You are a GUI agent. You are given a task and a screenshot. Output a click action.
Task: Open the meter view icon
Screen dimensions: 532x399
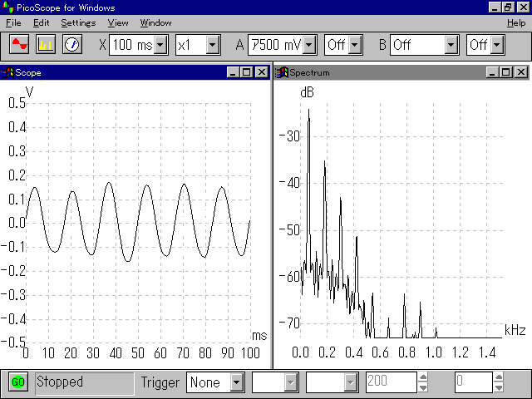click(x=71, y=44)
